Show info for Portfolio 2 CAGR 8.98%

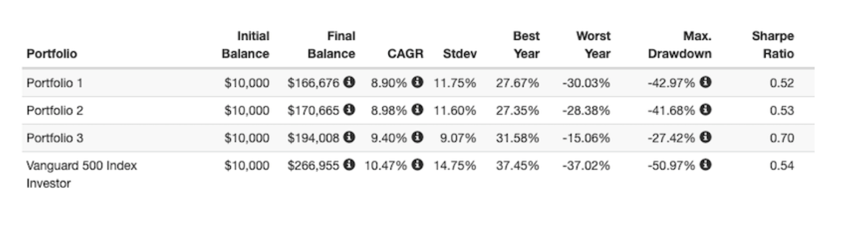point(418,110)
